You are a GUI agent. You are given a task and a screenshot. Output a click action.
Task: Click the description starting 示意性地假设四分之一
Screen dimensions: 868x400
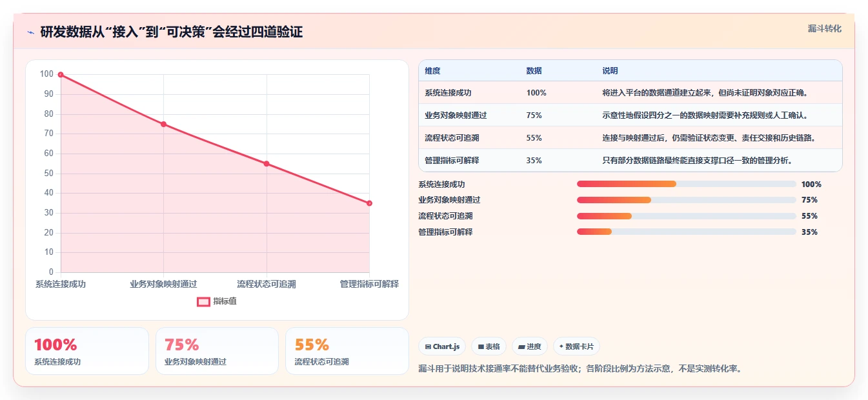click(x=705, y=115)
